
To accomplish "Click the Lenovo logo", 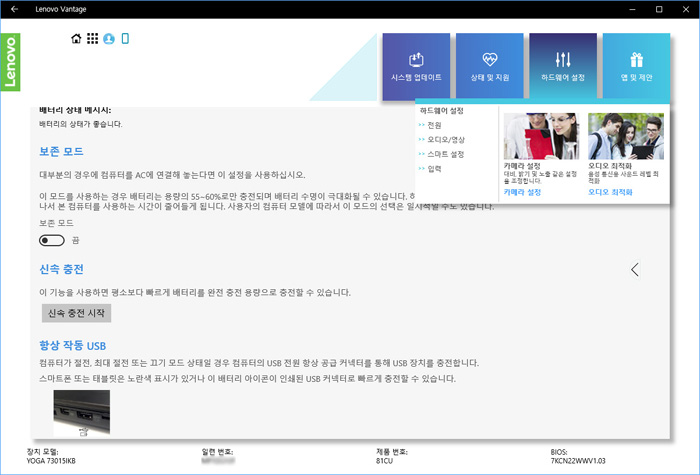I will pos(10,62).
